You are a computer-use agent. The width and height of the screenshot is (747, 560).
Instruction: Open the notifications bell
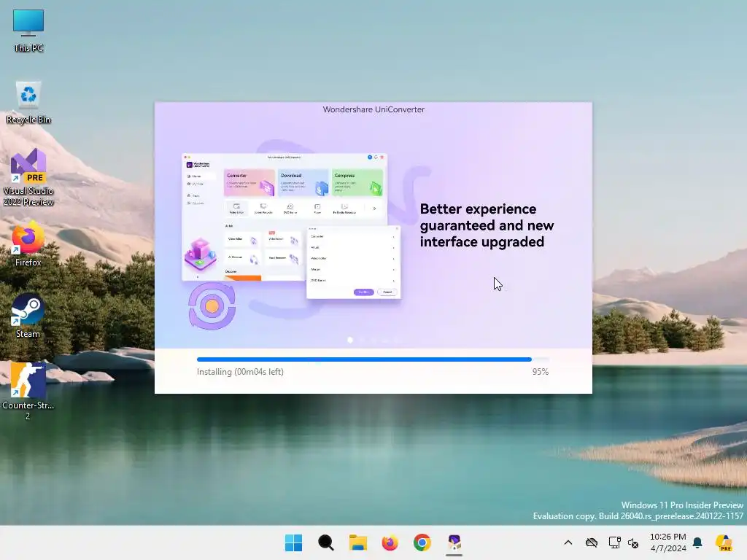(697, 542)
